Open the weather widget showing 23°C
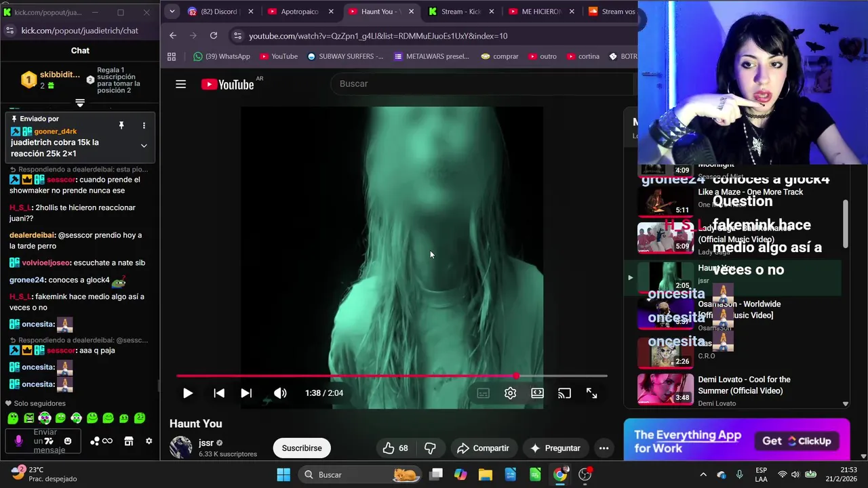This screenshot has height=488, width=868. click(x=45, y=474)
